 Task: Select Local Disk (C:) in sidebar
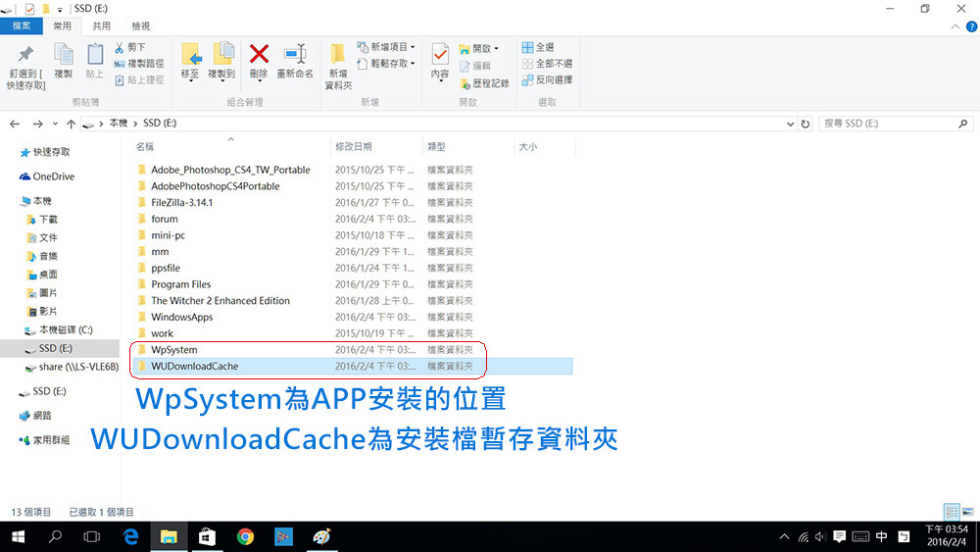[x=59, y=329]
